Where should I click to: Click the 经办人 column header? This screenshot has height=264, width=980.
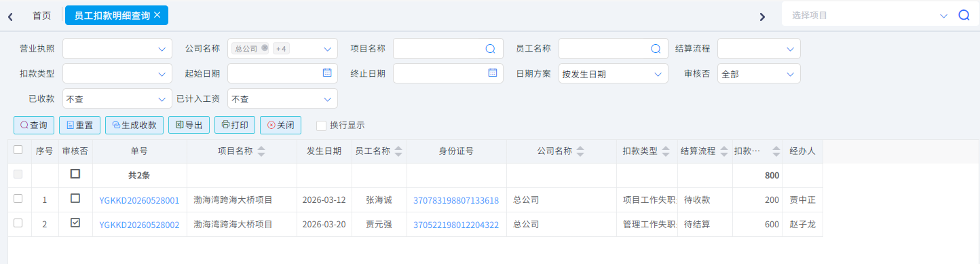(x=802, y=151)
